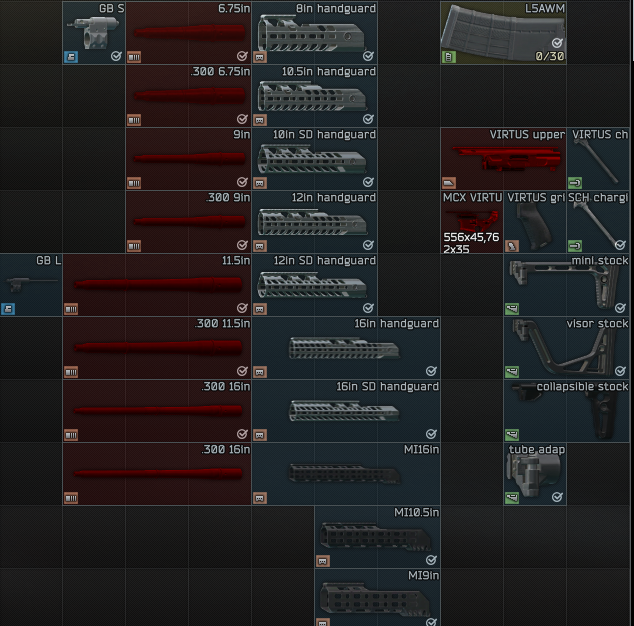This screenshot has width=634, height=626.
Task: Select the 8in handguard item
Action: click(x=315, y=32)
